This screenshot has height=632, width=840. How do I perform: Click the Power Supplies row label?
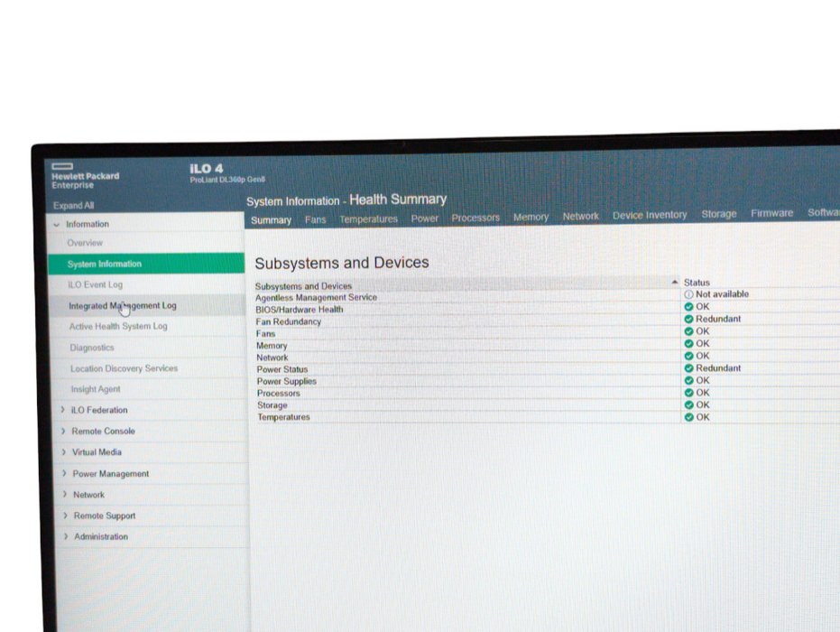[287, 381]
